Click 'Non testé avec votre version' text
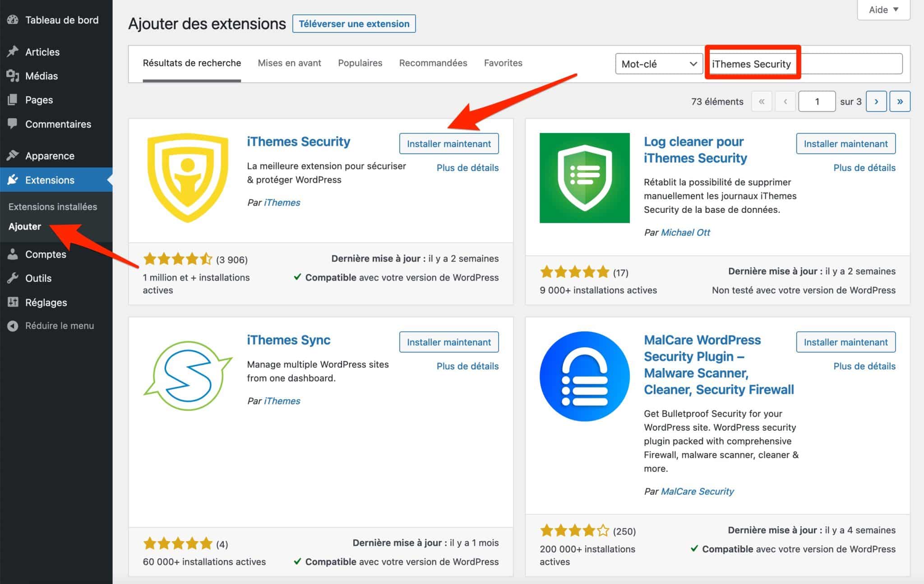924x584 pixels. [804, 290]
